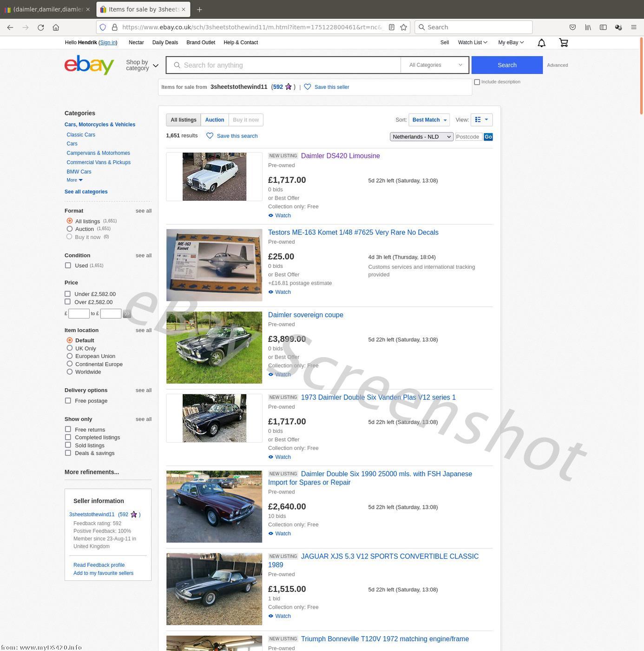Image resolution: width=644 pixels, height=651 pixels.
Task: Open the Firefox hamburger menu
Action: 633,27
